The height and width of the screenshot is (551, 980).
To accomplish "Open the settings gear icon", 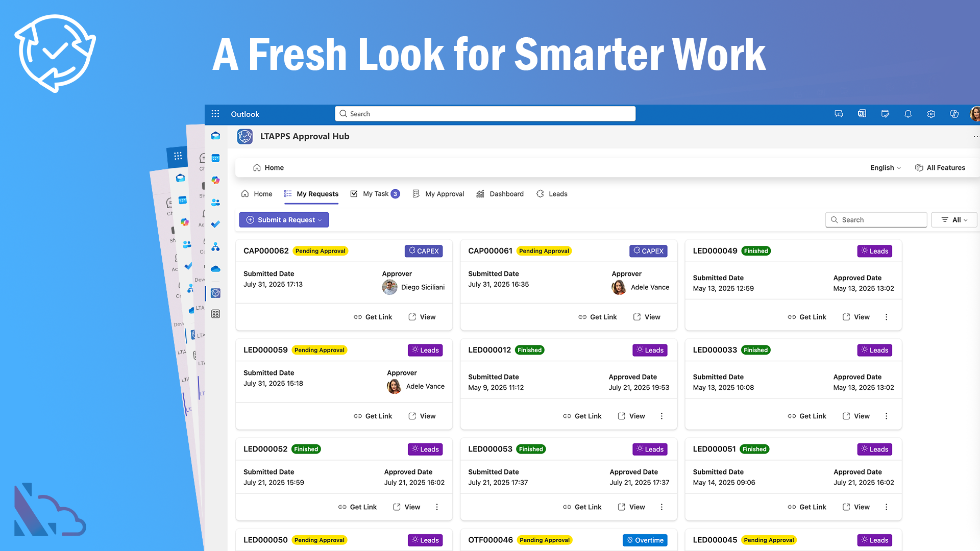I will (931, 114).
